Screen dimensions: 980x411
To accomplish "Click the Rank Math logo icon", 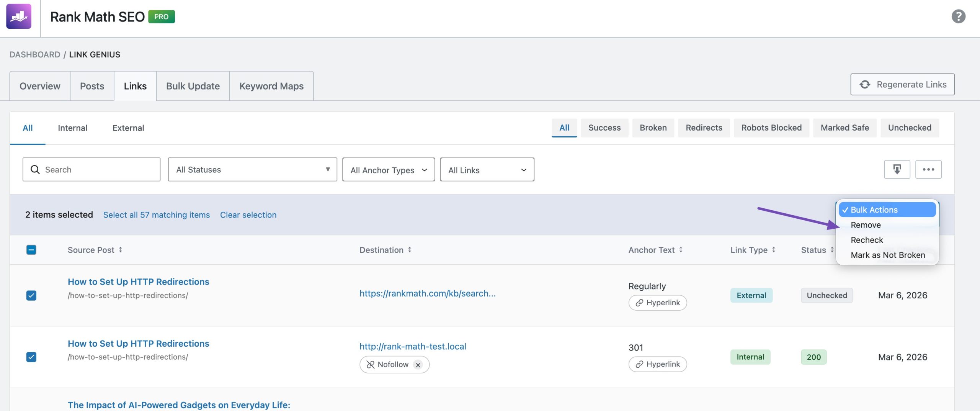I will [20, 16].
